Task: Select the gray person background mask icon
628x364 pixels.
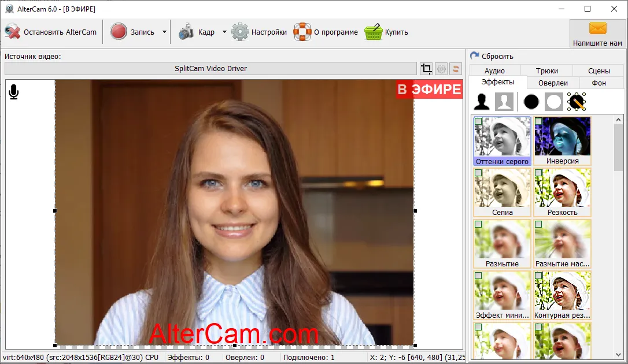Action: tap(504, 102)
